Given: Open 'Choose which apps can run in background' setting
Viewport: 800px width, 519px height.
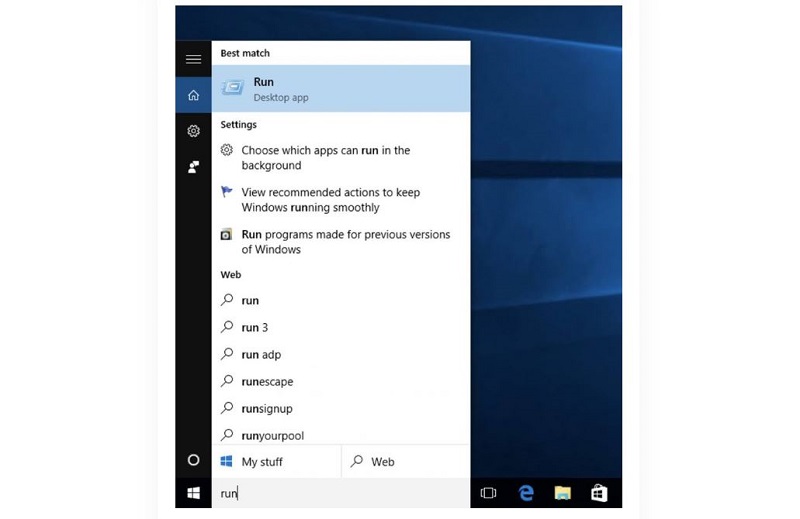Looking at the screenshot, I should click(x=341, y=158).
